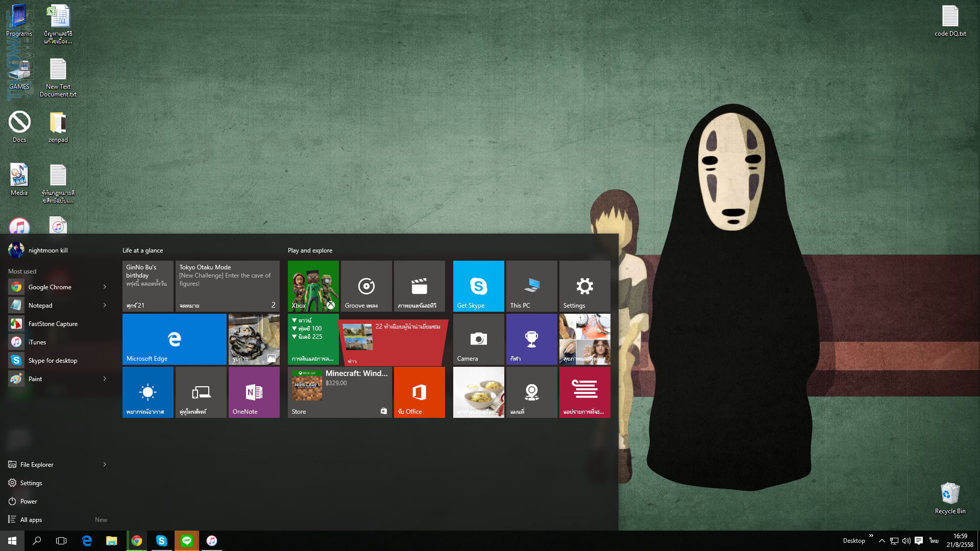Click the LINE icon in taskbar
The height and width of the screenshot is (551, 980).
coord(186,541)
